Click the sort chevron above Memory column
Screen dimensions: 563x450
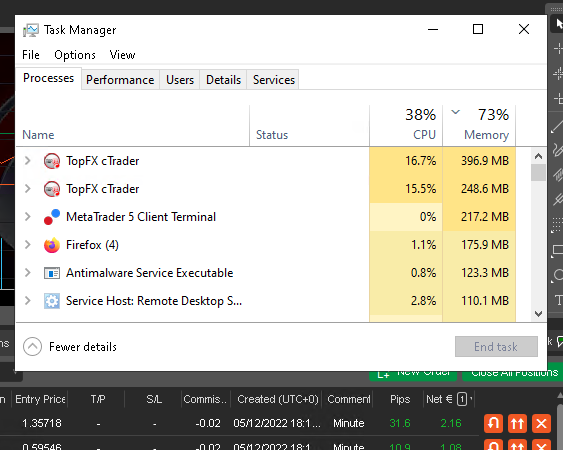click(455, 112)
